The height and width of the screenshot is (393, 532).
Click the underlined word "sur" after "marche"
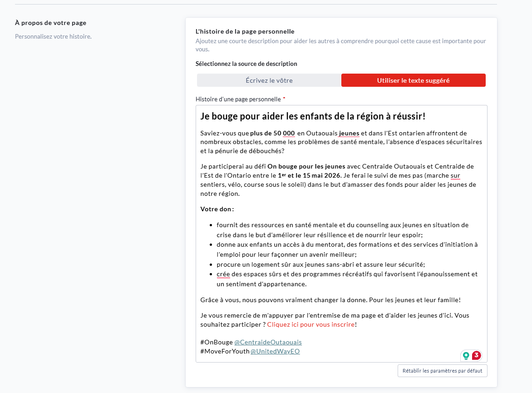click(x=455, y=175)
